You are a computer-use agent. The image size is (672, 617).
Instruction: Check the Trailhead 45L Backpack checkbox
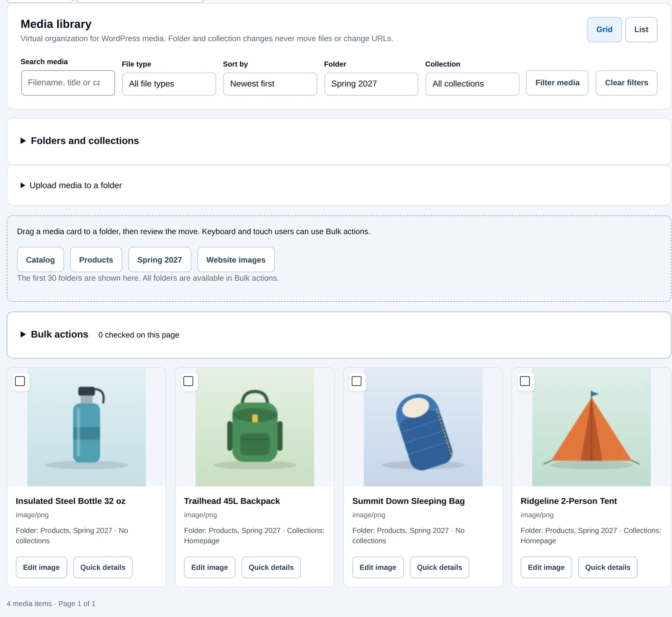pyautogui.click(x=189, y=381)
